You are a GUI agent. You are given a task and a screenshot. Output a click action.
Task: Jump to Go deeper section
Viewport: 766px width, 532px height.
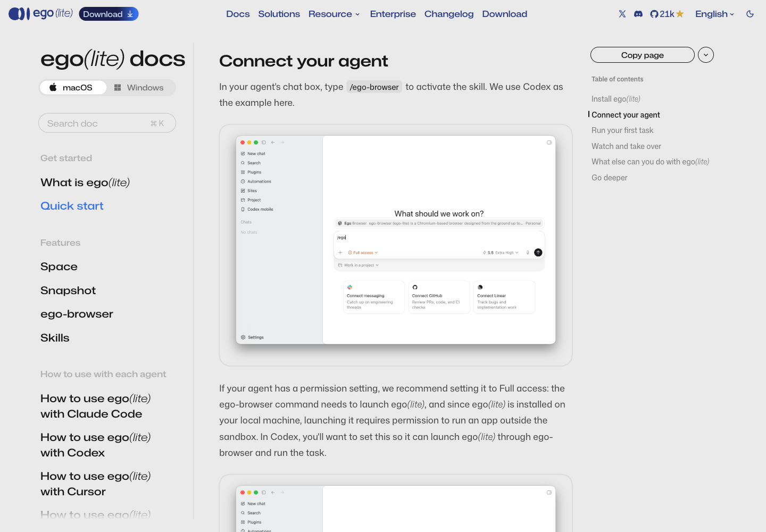pos(610,178)
